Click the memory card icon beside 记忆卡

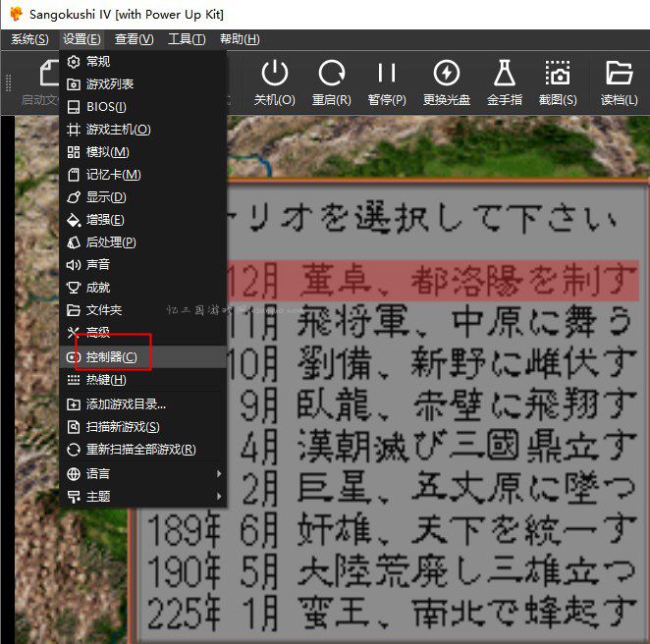[74, 175]
